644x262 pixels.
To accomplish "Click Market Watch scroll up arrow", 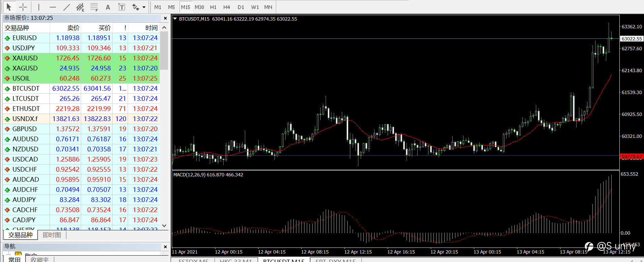I will pos(164,28).
